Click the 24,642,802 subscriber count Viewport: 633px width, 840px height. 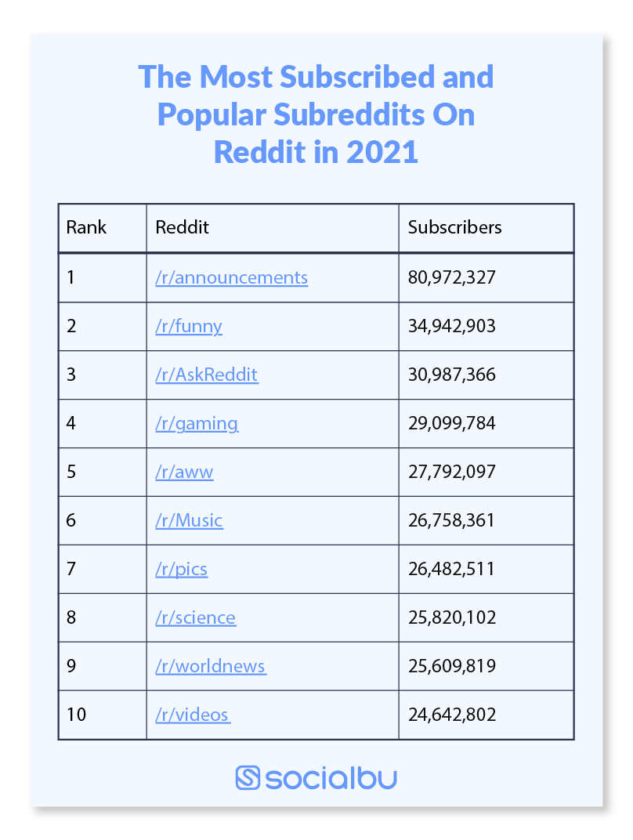point(452,715)
